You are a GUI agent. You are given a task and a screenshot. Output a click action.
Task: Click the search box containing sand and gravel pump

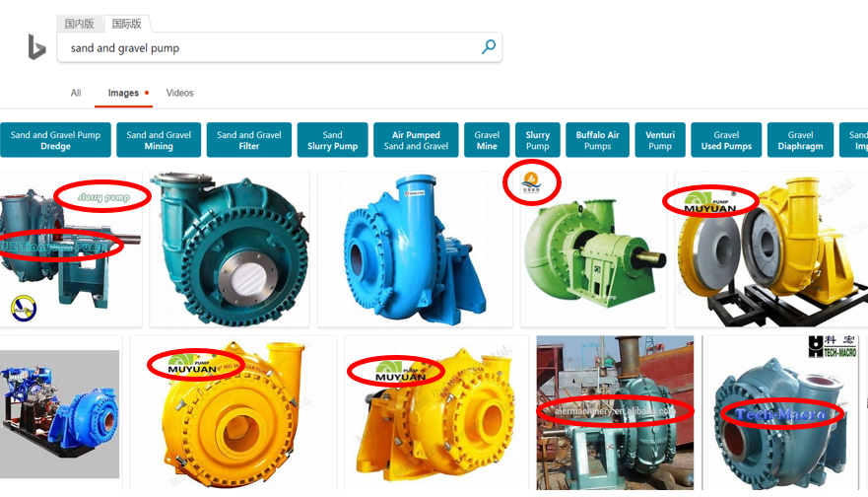coord(280,47)
